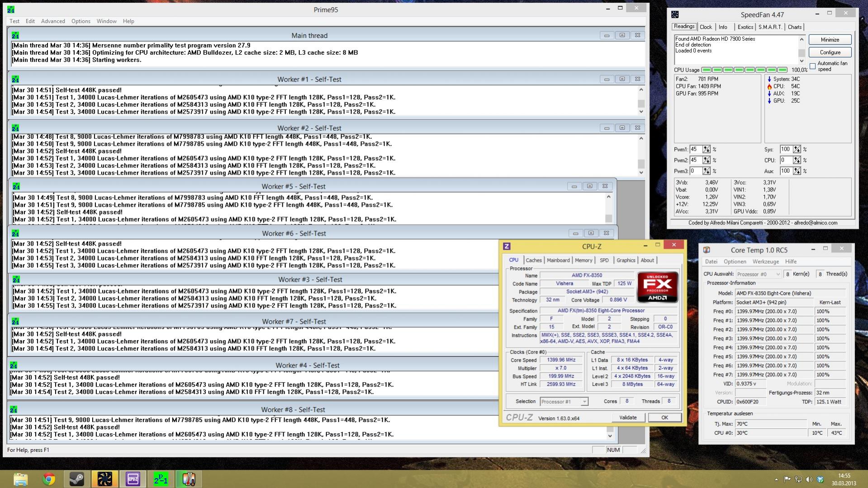The width and height of the screenshot is (868, 488).
Task: Click the Worker #1 window icon
Action: click(x=15, y=79)
